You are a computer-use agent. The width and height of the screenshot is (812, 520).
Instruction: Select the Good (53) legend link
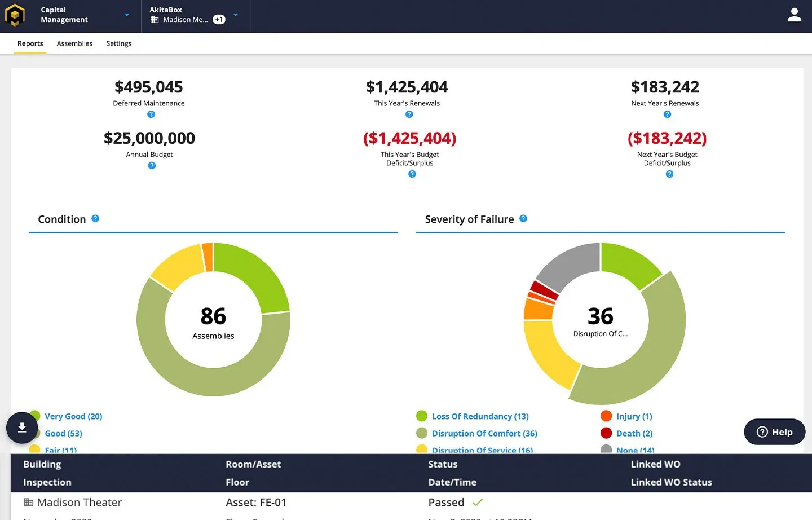click(x=63, y=434)
